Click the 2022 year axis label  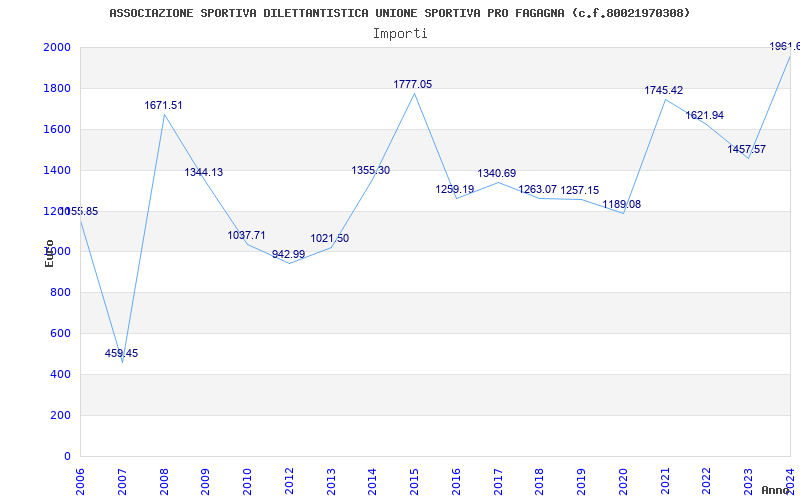click(x=707, y=482)
